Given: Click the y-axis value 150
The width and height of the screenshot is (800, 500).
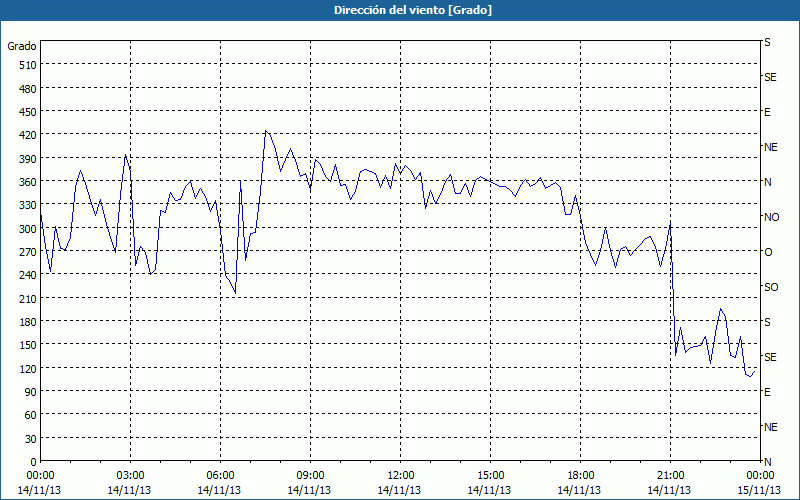Looking at the screenshot, I should (28, 345).
